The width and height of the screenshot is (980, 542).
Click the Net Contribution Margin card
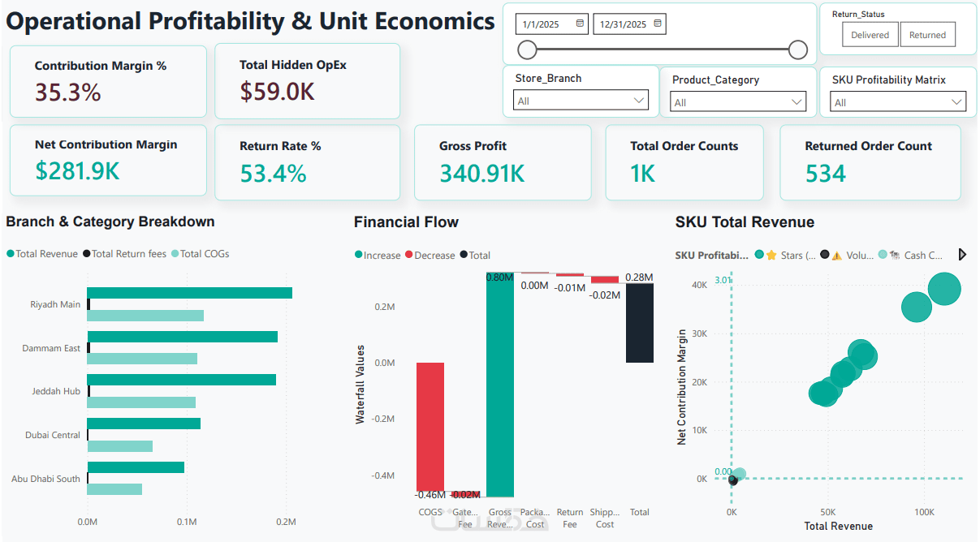[108, 161]
